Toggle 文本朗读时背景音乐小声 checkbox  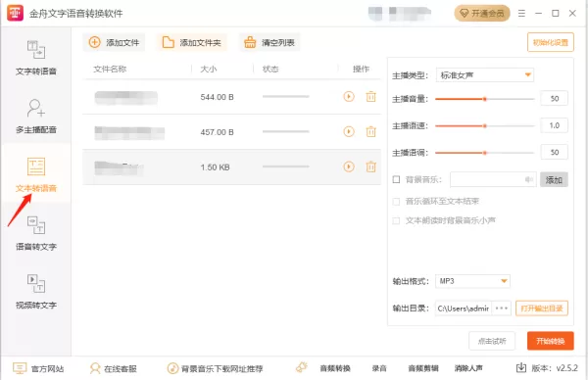coord(396,220)
